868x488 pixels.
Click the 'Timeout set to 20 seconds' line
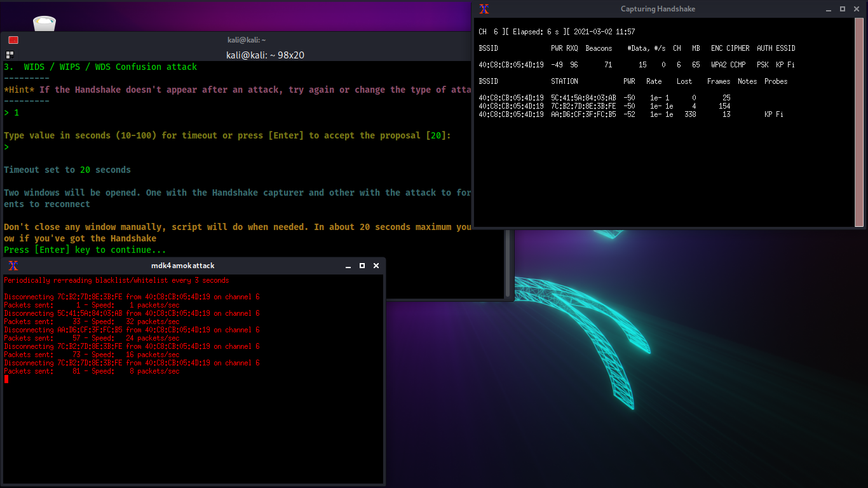[x=67, y=170]
